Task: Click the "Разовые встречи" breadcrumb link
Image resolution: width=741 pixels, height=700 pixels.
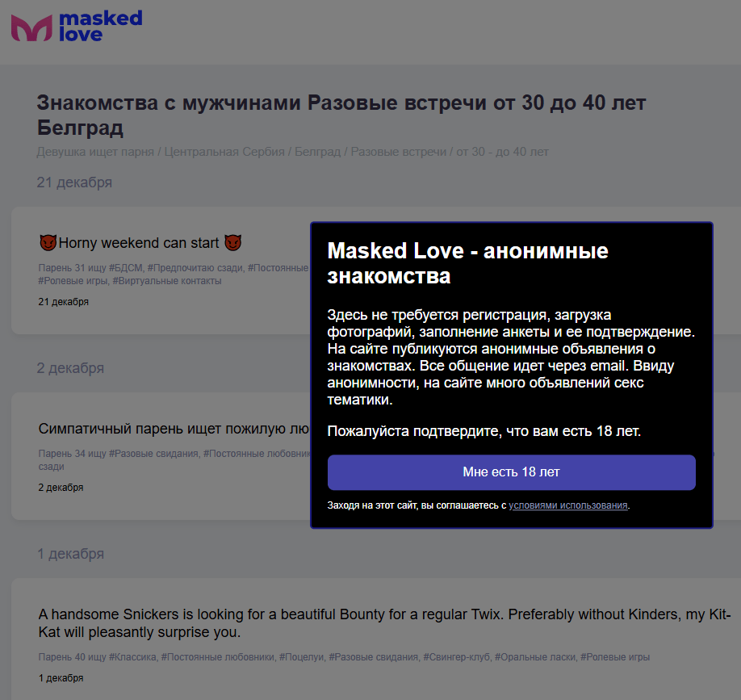Action: (399, 152)
